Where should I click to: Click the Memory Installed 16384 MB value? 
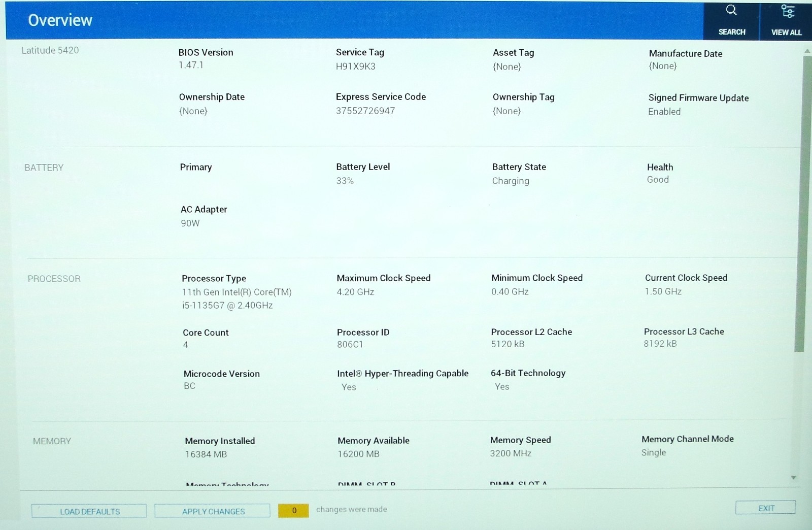(x=206, y=454)
